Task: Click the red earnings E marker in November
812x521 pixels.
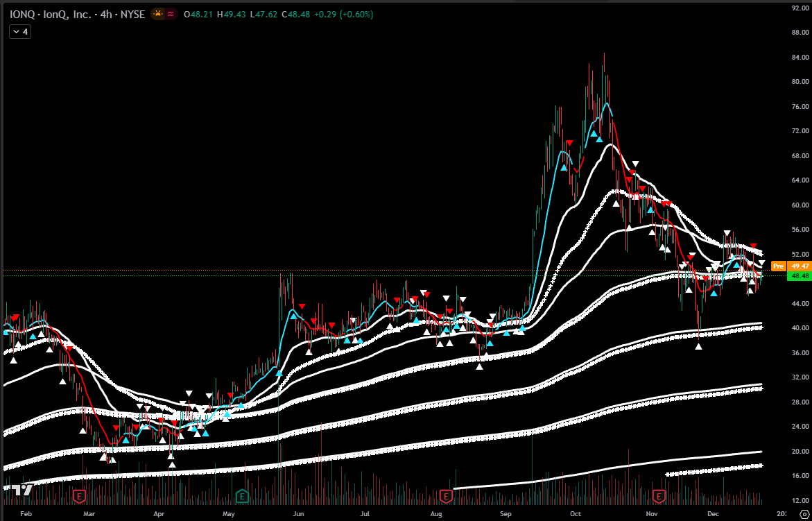Action: point(659,497)
